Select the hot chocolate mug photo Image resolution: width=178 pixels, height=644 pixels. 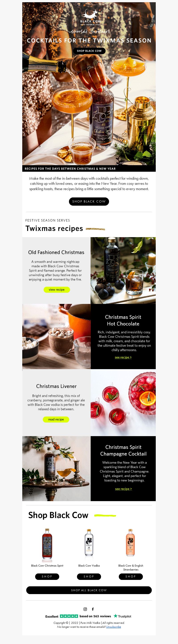(x=57, y=337)
